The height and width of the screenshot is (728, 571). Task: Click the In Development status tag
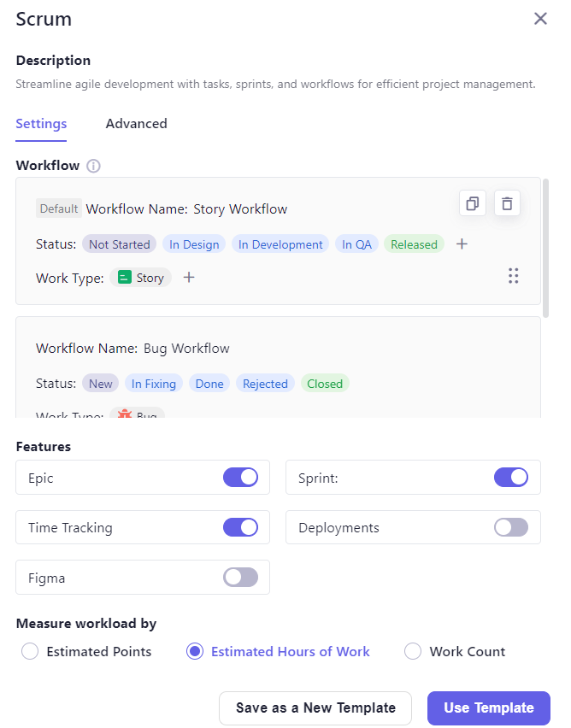pyautogui.click(x=280, y=244)
